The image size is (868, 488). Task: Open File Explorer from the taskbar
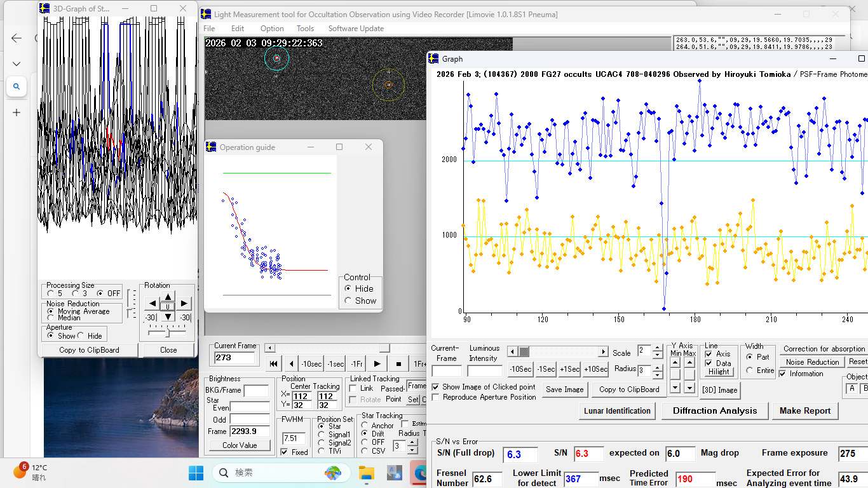pos(367,473)
